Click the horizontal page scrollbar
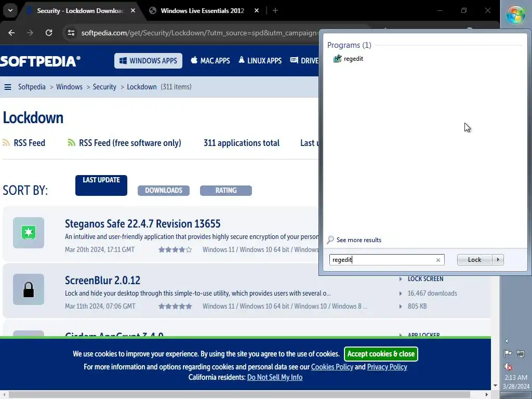Image resolution: width=532 pixels, height=399 pixels. pos(239,395)
